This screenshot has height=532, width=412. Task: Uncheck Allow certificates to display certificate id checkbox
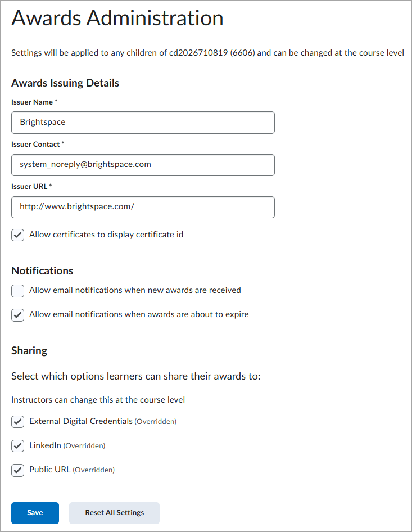pyautogui.click(x=17, y=235)
